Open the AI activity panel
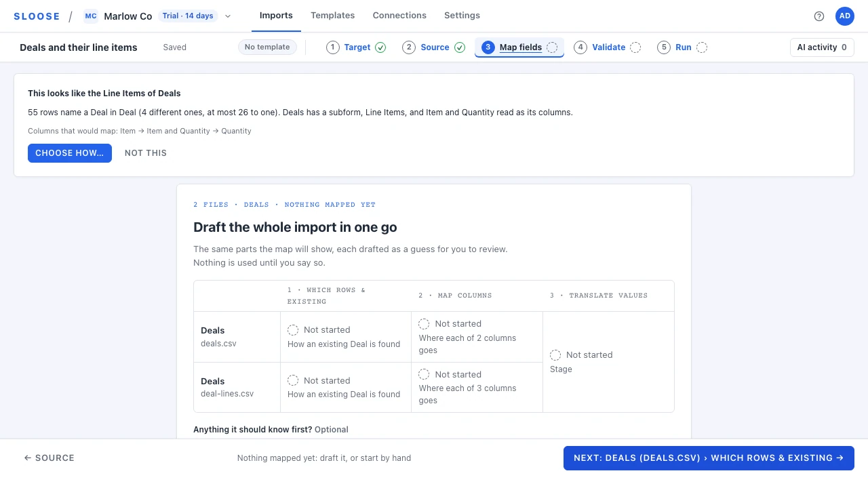The width and height of the screenshot is (868, 488). (x=822, y=47)
